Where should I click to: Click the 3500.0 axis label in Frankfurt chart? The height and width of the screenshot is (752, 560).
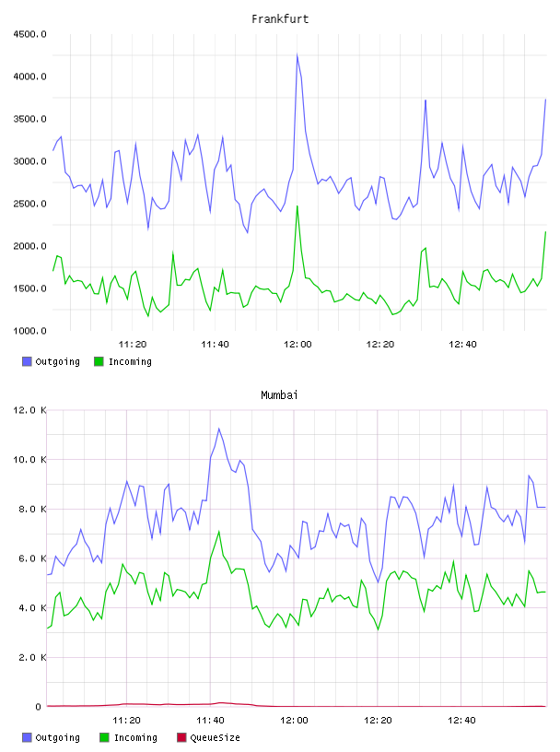click(x=29, y=119)
